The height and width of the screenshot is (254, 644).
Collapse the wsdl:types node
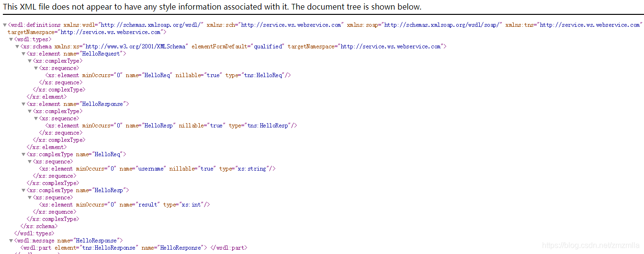click(11, 39)
